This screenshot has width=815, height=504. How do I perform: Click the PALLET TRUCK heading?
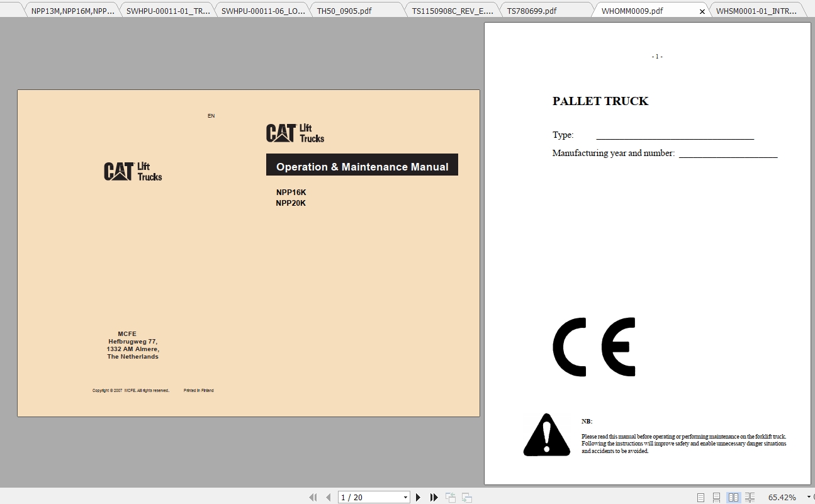(600, 101)
